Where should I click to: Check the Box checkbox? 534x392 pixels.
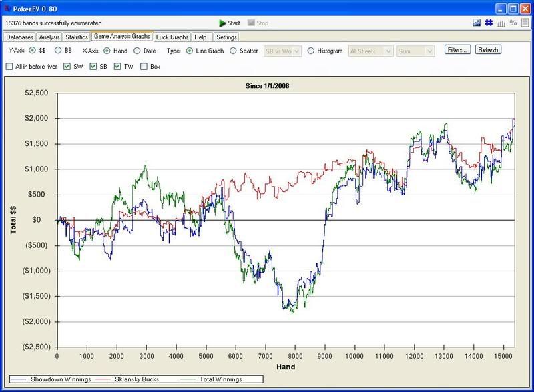(144, 67)
